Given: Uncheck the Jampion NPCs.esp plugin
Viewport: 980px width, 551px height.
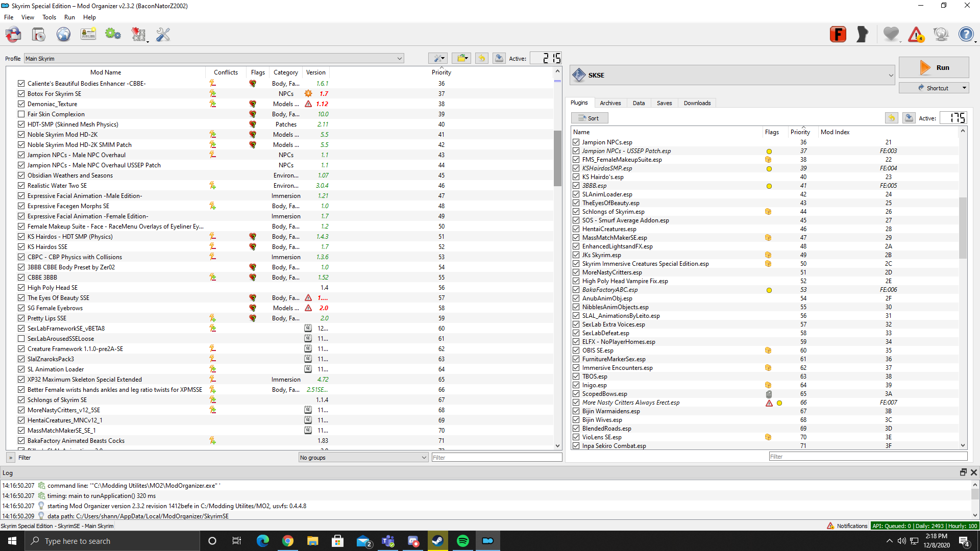Looking at the screenshot, I should [576, 142].
